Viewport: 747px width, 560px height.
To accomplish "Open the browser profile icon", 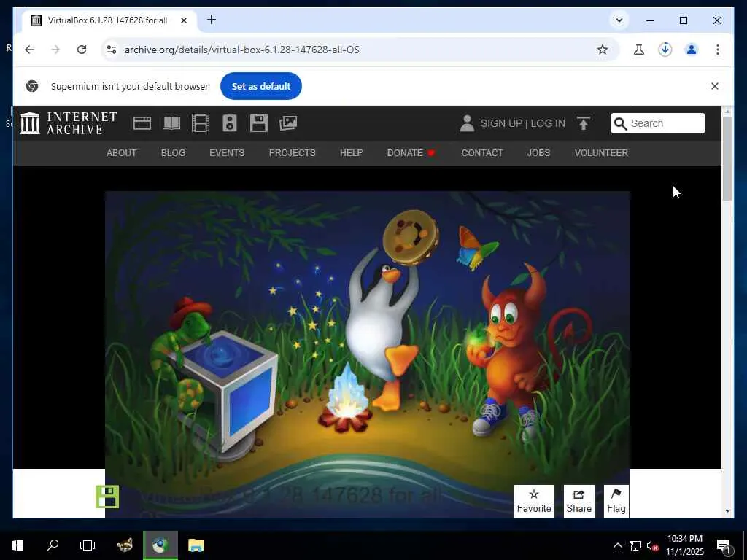I will tap(692, 50).
